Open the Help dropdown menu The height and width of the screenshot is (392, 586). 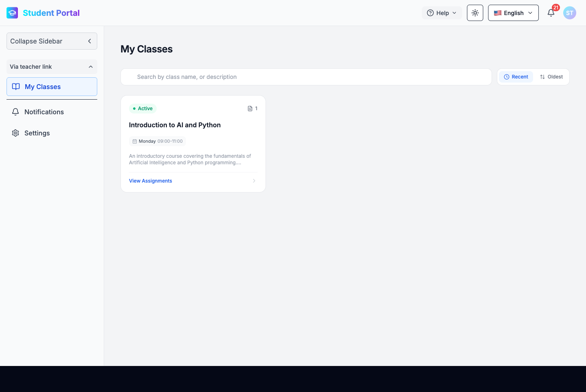click(x=442, y=13)
